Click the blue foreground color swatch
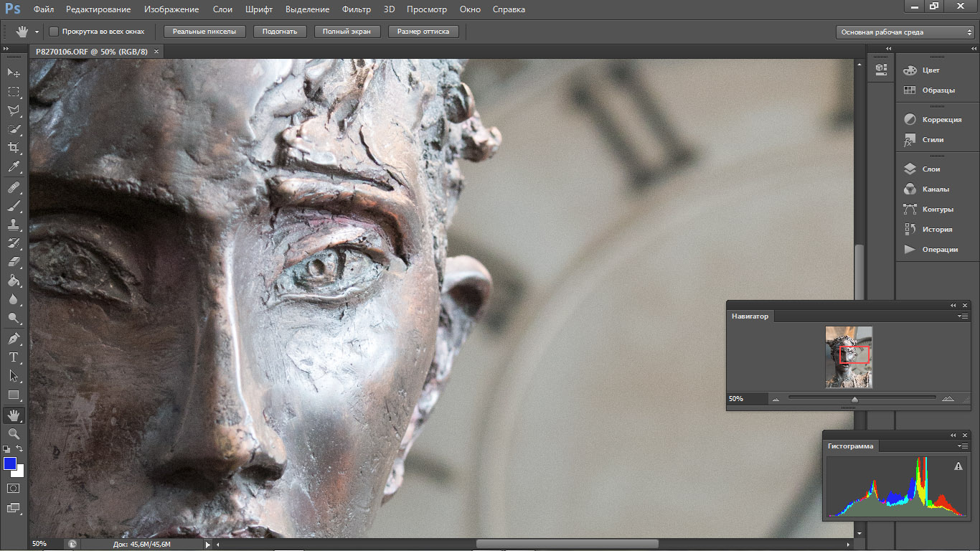 tap(10, 463)
